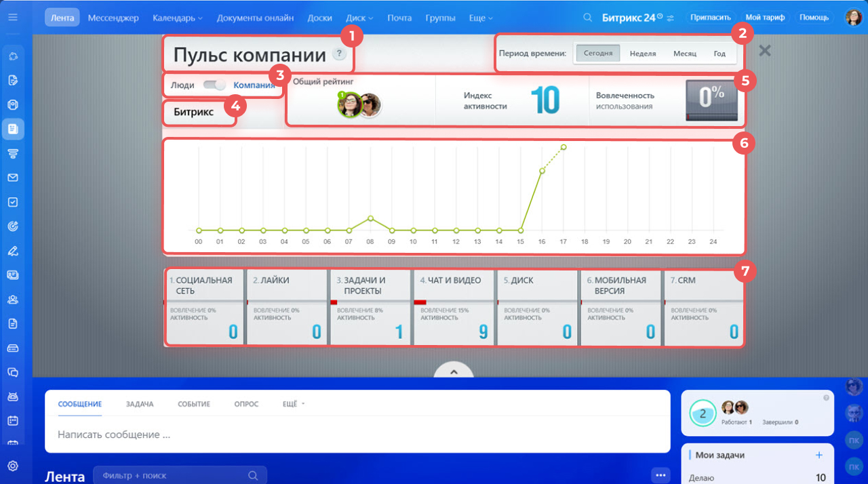This screenshot has width=868, height=484.
Task: Click the plus icon in Мои задачи
Action: (819, 455)
